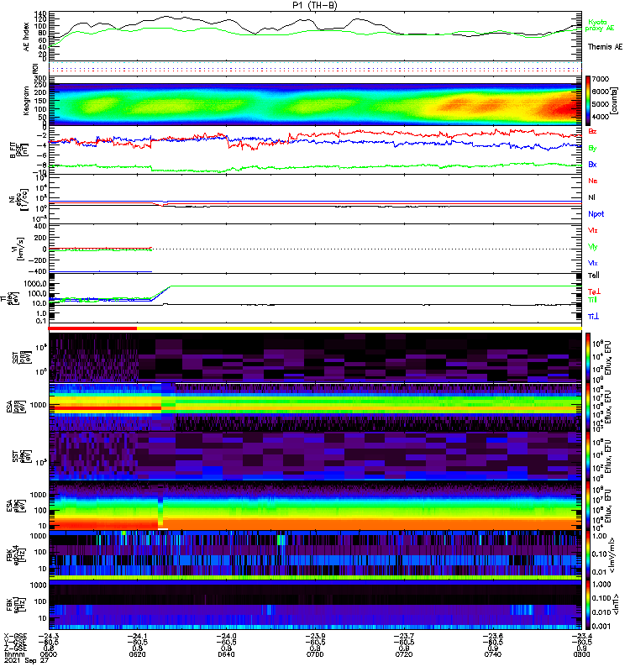
Task: Select the black "Themis AE" legend label
Action: coord(605,47)
